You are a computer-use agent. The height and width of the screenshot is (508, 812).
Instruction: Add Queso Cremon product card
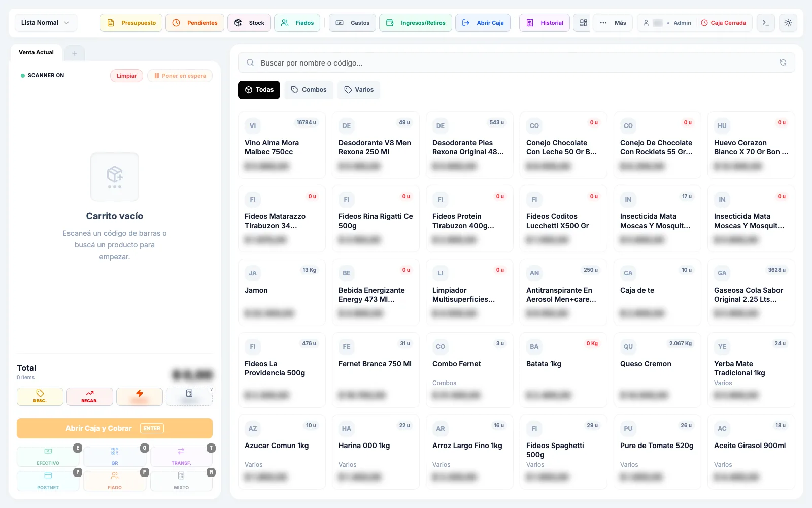click(x=657, y=370)
